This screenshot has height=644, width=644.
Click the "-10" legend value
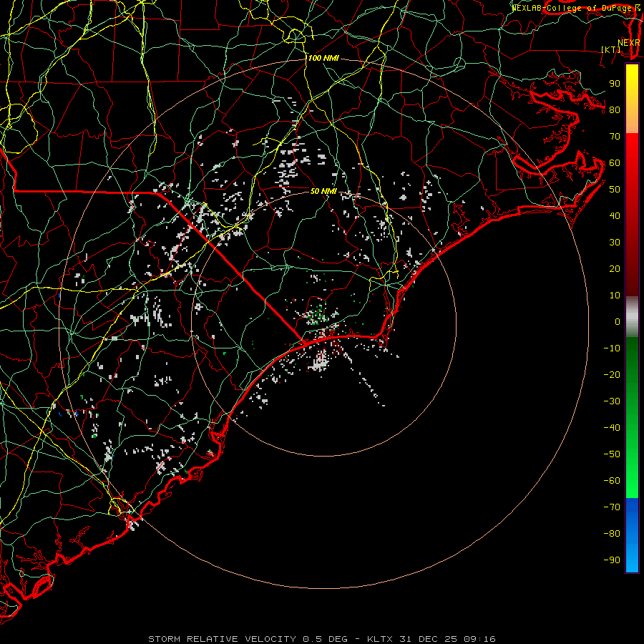[x=612, y=348]
